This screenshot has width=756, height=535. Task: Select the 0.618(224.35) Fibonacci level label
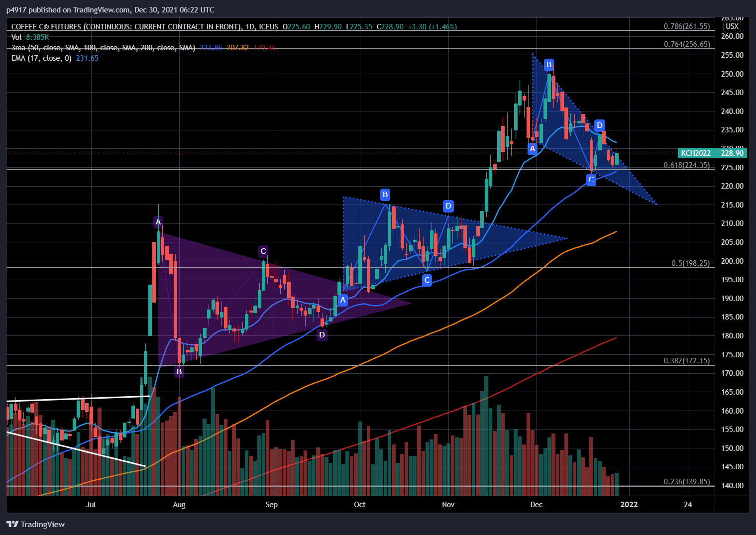687,165
